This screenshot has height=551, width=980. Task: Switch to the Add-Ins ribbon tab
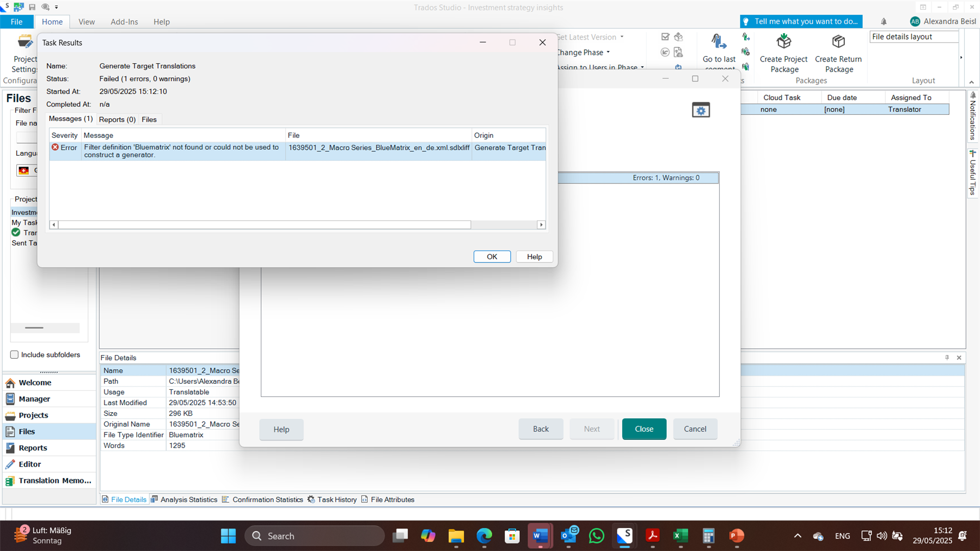(x=124, y=22)
